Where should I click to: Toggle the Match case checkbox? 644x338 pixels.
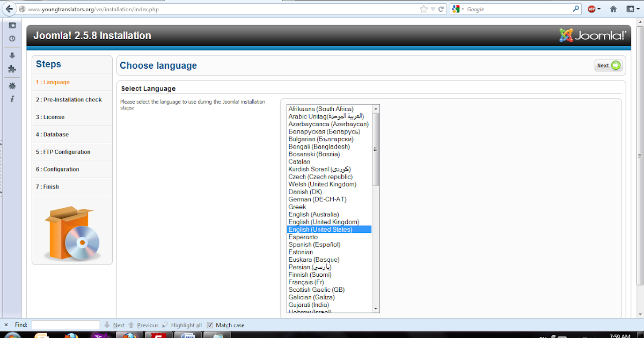pos(210,325)
